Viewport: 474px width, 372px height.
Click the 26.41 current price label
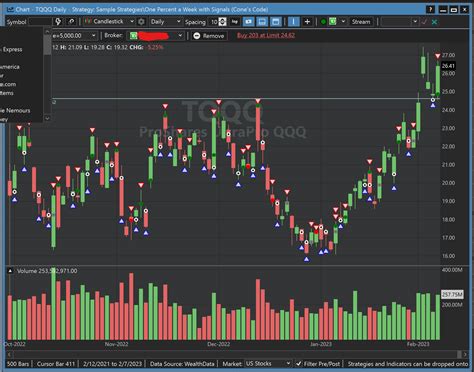[448, 66]
